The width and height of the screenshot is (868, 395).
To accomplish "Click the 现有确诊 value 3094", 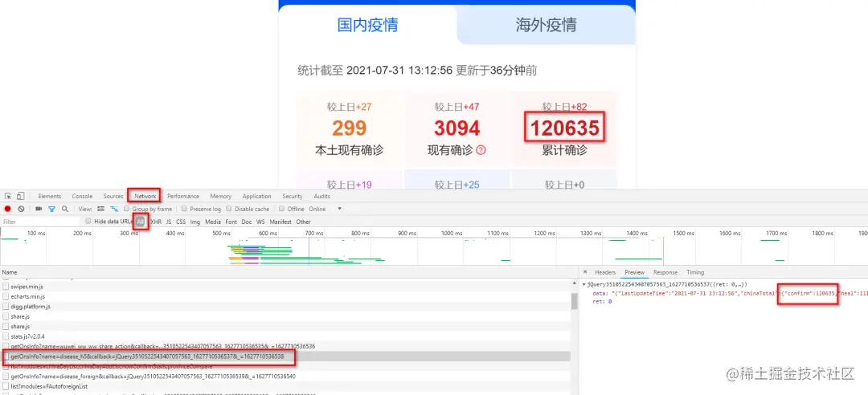I will pos(457,128).
